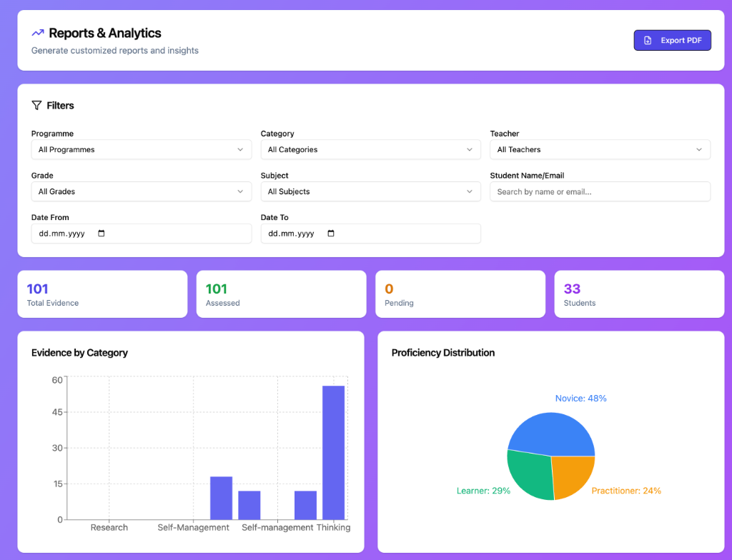Click the 0 Pending card
Viewport: 732px width, 560px height.
pos(460,294)
